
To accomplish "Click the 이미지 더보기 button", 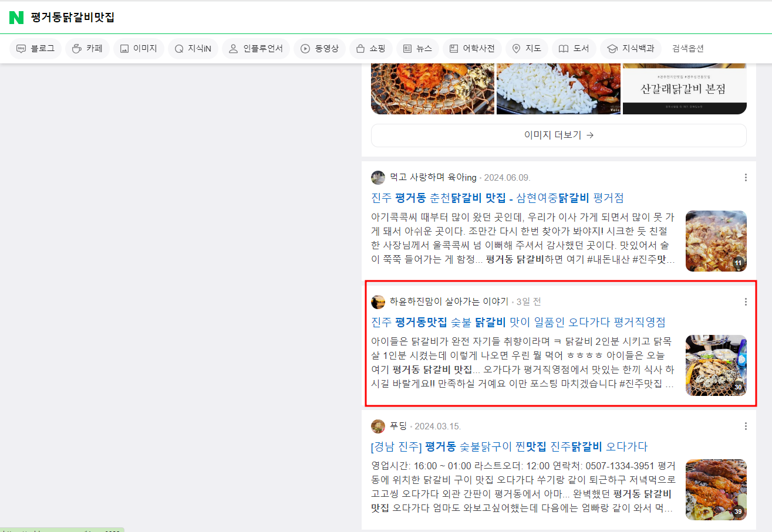I will [x=558, y=135].
